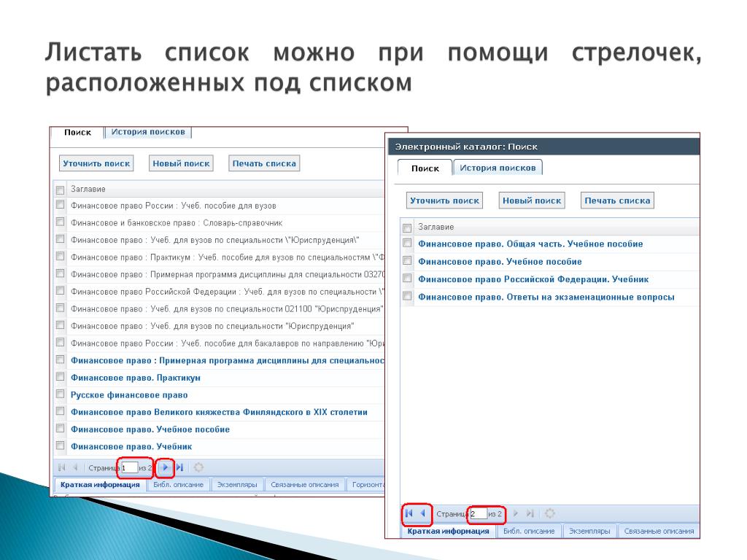The height and width of the screenshot is (560, 747).
Task: Check the box for Финансовое право. Общая часть
Action: [x=407, y=243]
